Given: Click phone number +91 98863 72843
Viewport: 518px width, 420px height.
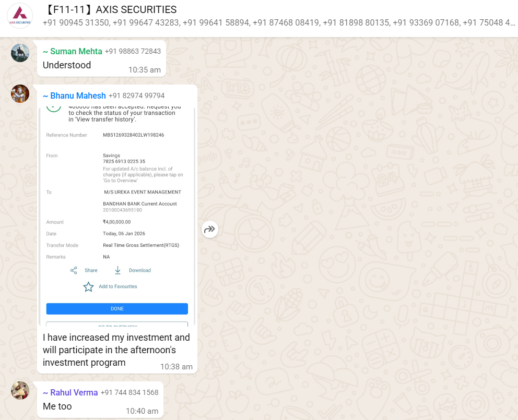Looking at the screenshot, I should click(133, 51).
